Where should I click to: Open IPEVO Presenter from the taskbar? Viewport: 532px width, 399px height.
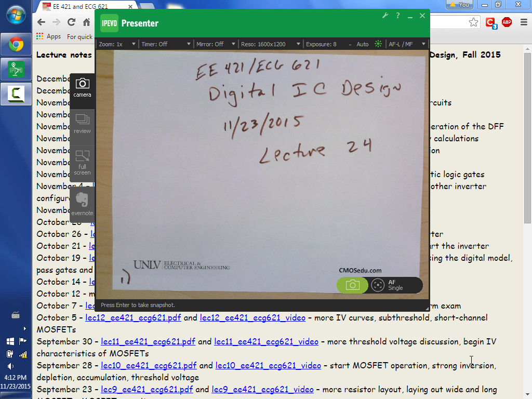coord(16,69)
